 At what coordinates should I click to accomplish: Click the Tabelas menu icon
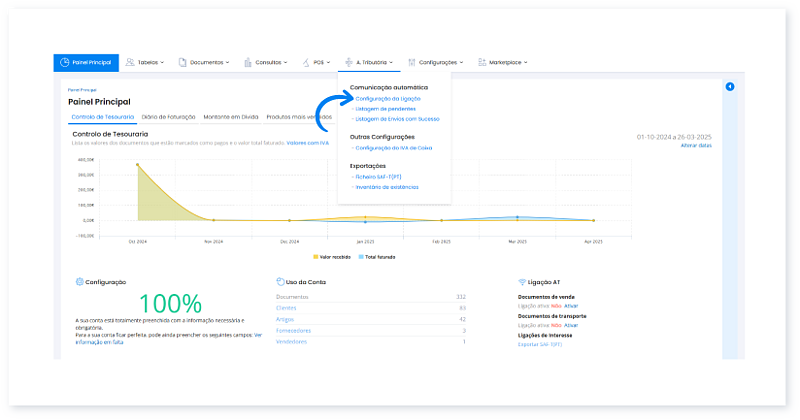click(130, 62)
